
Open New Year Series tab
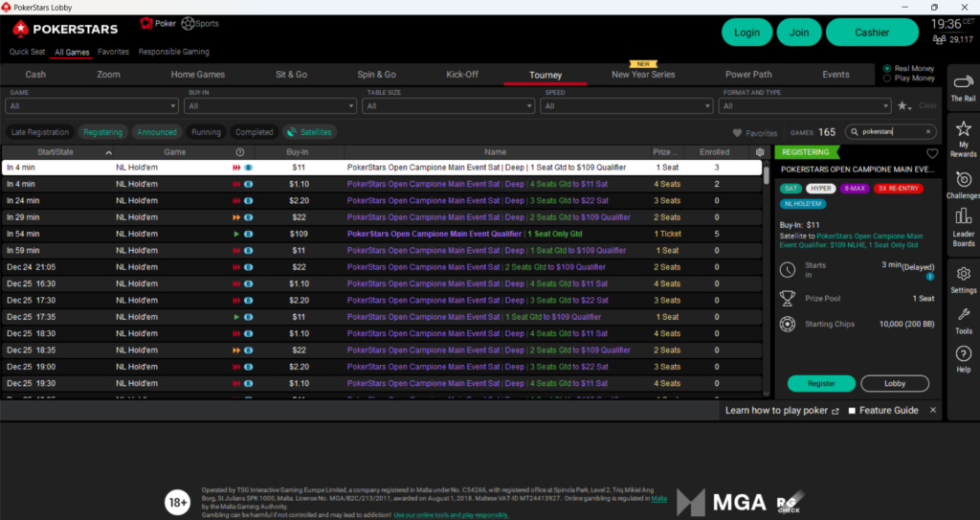pos(643,74)
